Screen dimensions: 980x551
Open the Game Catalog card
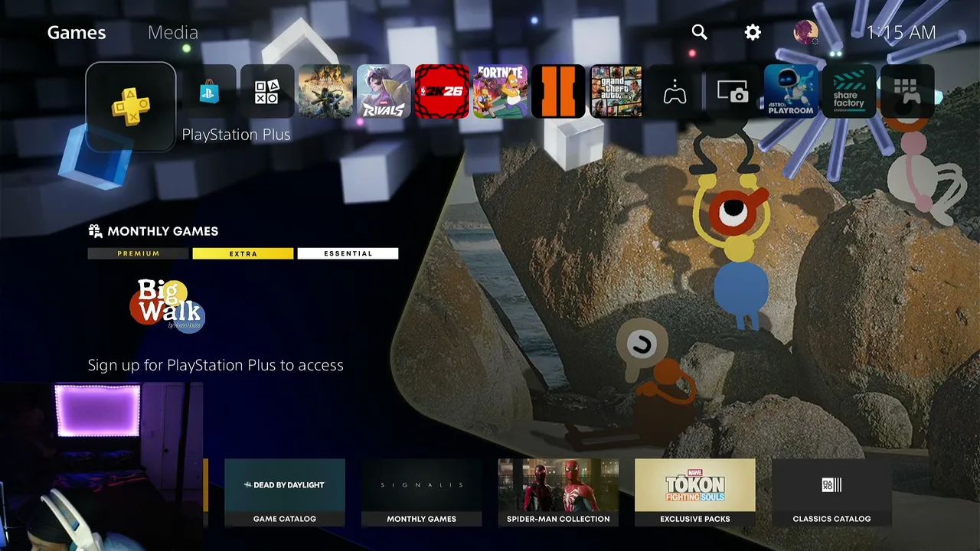[x=285, y=493]
